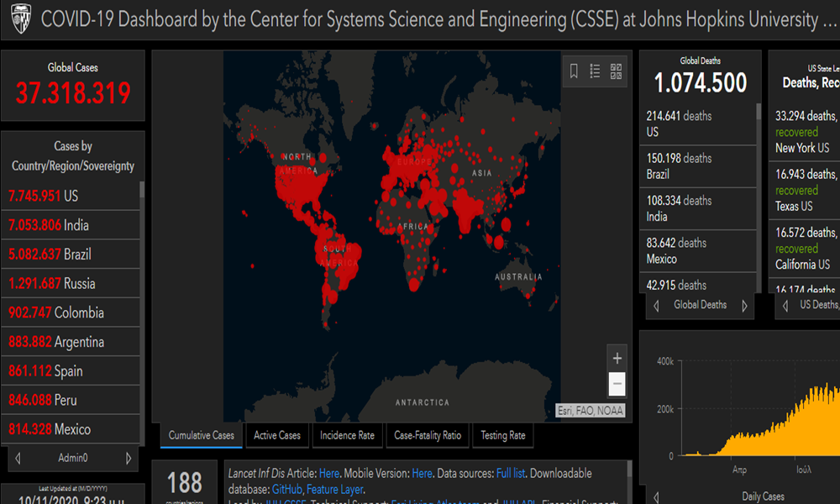Advance Global Deaths panel with right arrow

[744, 306]
